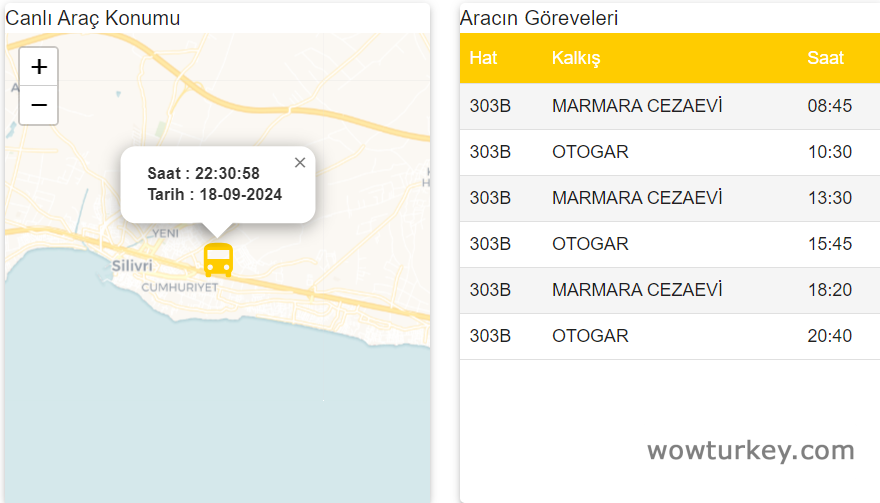Close the time and date popup
The width and height of the screenshot is (880, 503).
pyautogui.click(x=300, y=163)
